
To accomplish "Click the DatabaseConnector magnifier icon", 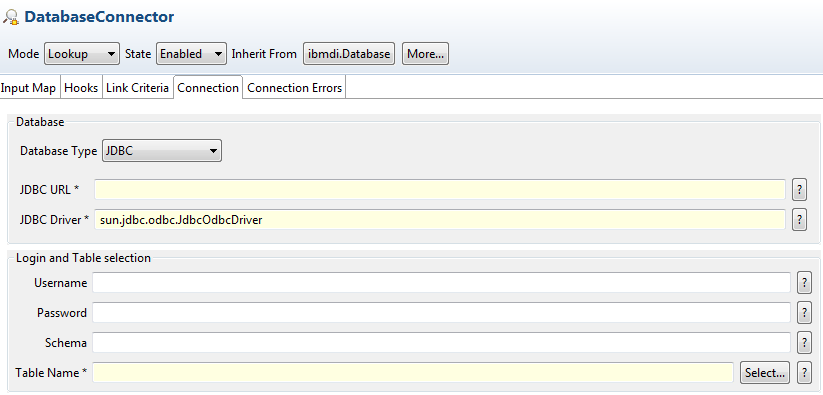I will 11,17.
